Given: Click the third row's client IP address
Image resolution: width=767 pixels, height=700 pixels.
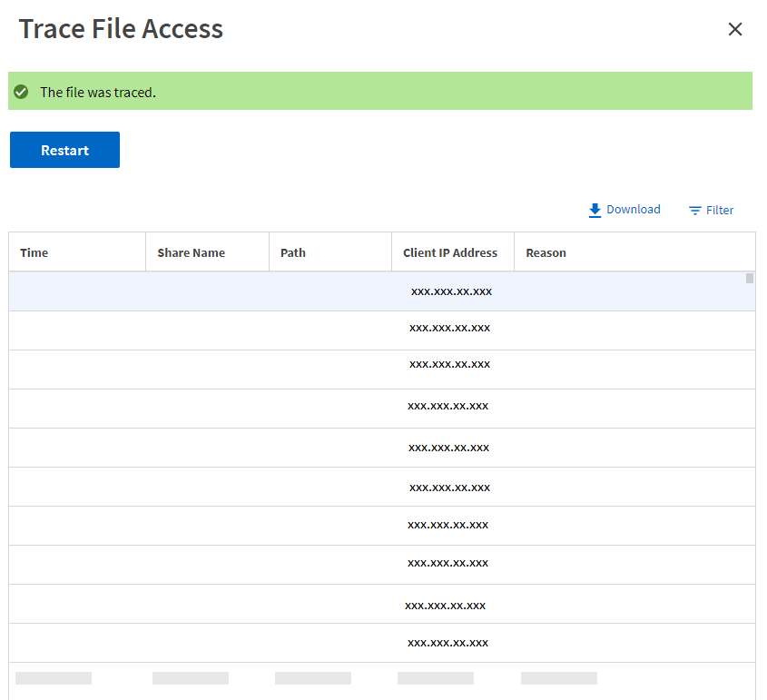Looking at the screenshot, I should click(x=449, y=364).
